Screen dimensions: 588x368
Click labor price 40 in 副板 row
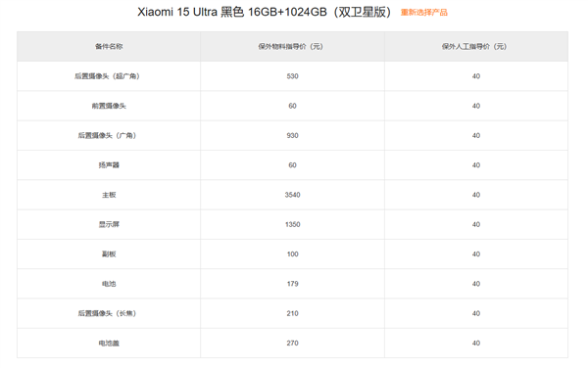pos(476,254)
